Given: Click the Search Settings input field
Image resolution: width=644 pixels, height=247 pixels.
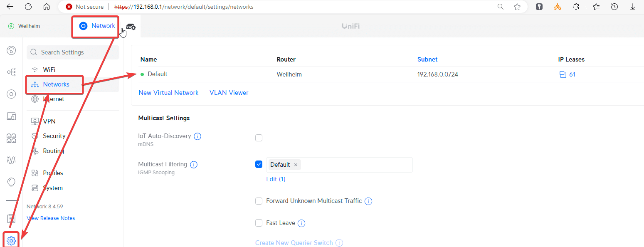Looking at the screenshot, I should coord(73,52).
